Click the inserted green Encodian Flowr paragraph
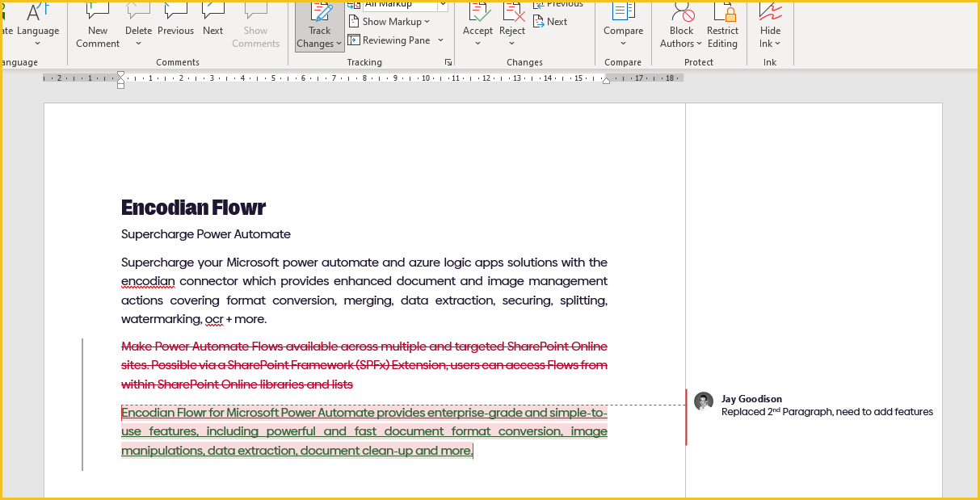Screen dimensions: 980x500 click(x=364, y=431)
